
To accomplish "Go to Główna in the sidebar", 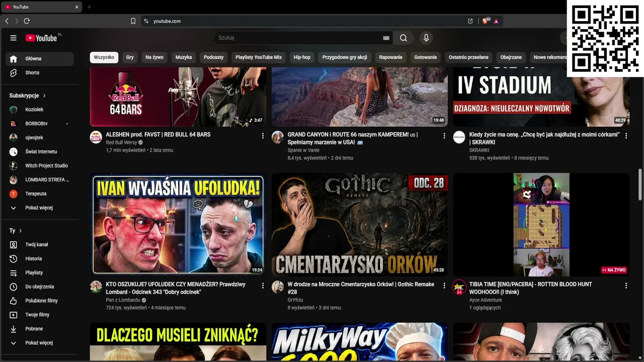I will pyautogui.click(x=40, y=59).
